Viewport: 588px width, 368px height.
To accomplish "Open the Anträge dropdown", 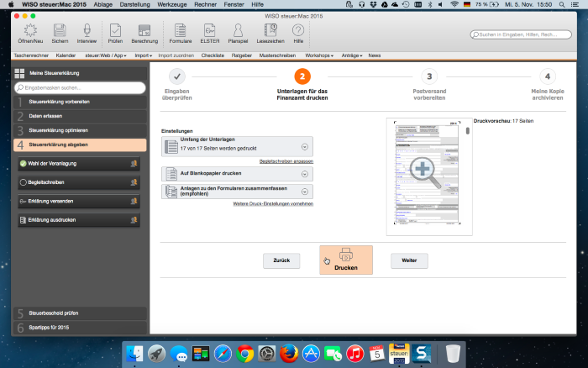I will (352, 55).
